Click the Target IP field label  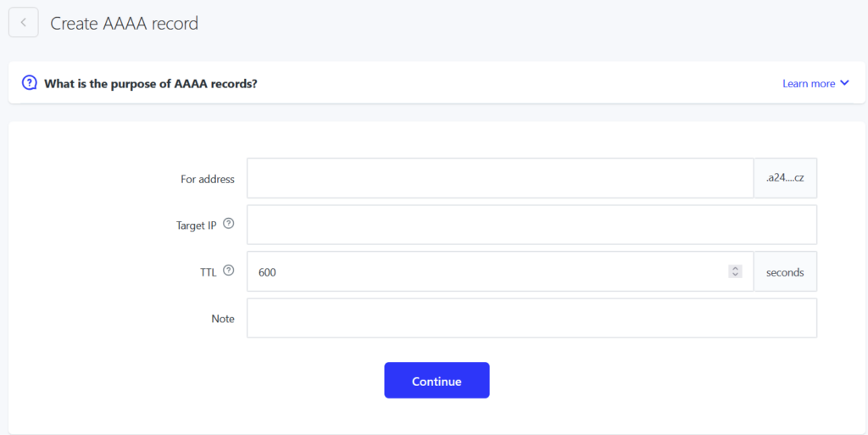click(x=196, y=226)
